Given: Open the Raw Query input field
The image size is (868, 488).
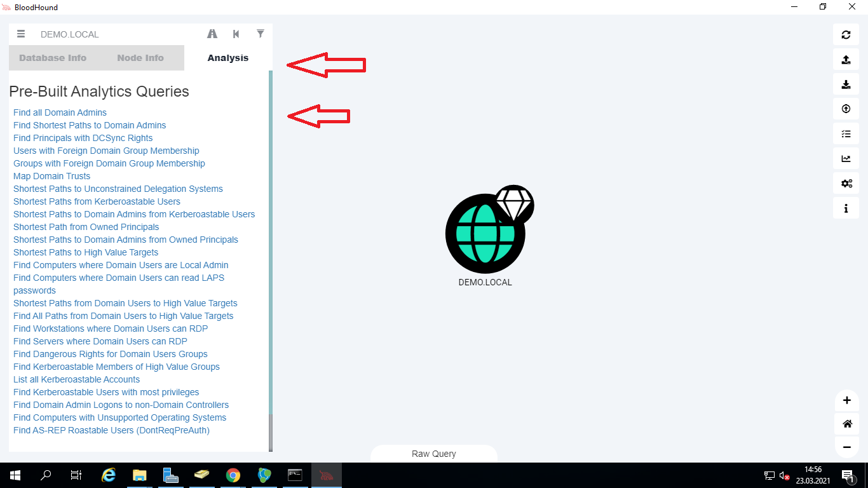Looking at the screenshot, I should click(x=434, y=454).
